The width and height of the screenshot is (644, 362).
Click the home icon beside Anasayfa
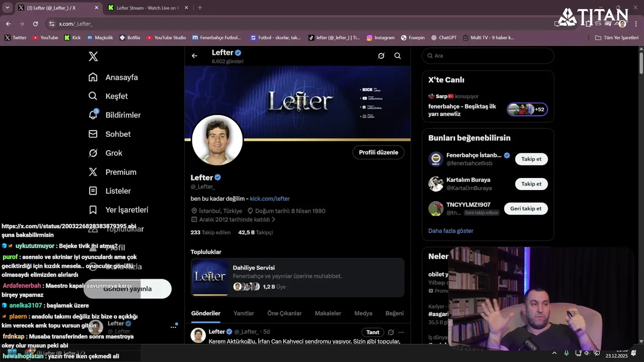[93, 77]
